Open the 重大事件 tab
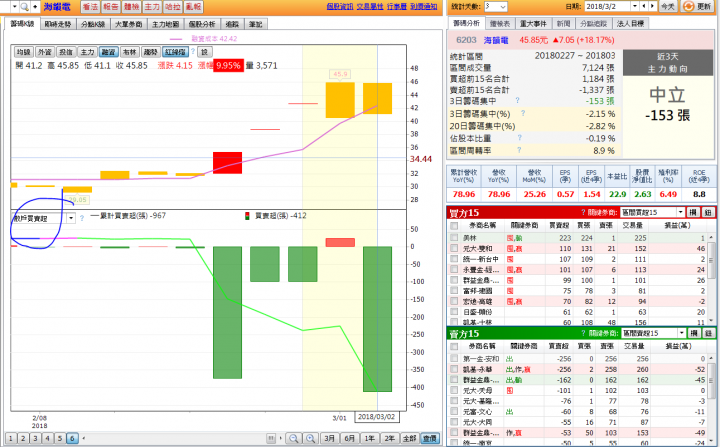This screenshot has width=720, height=447. [533, 23]
